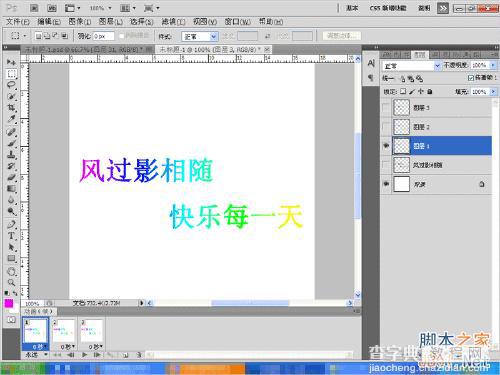Select the History Brush tool
This screenshot has width=500, height=375.
tap(11, 166)
